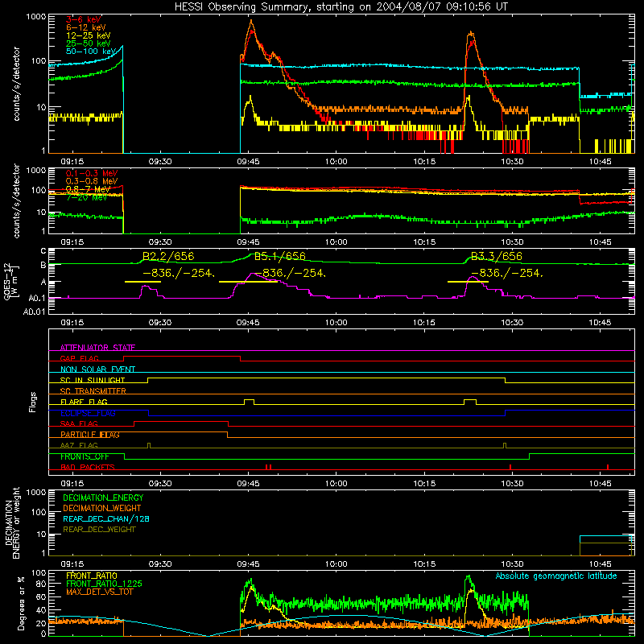Click the B2.2/656 flare annotation

(x=168, y=256)
